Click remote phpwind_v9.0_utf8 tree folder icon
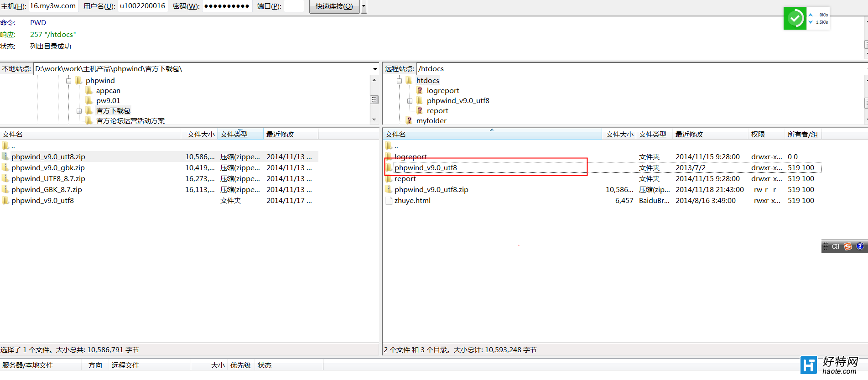This screenshot has height=380, width=868. [419, 101]
